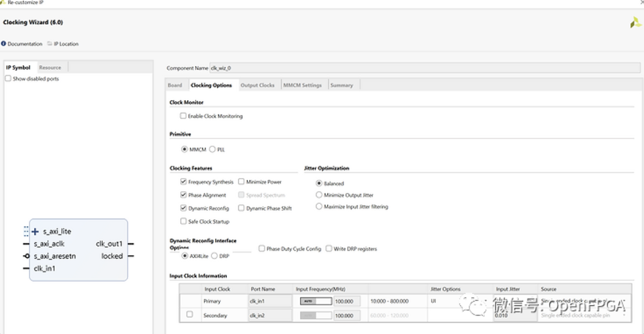Screen dimensions: 644x334
Task: Check Minimize Power option
Action: (x=241, y=181)
